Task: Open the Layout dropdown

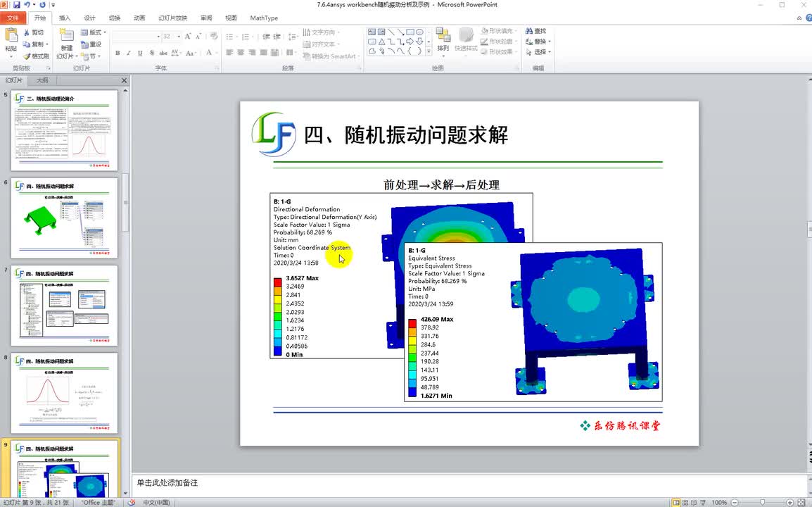Action: [93, 32]
